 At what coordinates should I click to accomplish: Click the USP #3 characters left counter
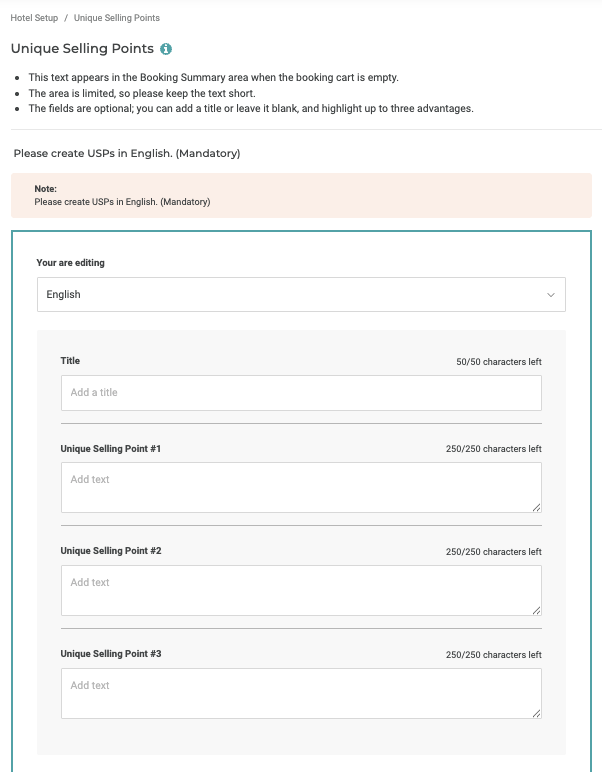point(493,655)
